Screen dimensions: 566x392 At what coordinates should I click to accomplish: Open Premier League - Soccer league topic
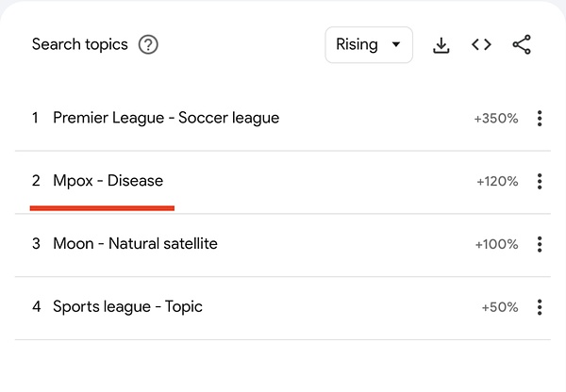pyautogui.click(x=165, y=118)
